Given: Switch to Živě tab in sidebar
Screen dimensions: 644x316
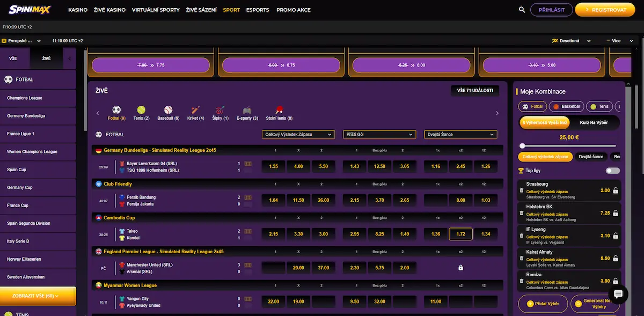Looking at the screenshot, I should [46, 58].
